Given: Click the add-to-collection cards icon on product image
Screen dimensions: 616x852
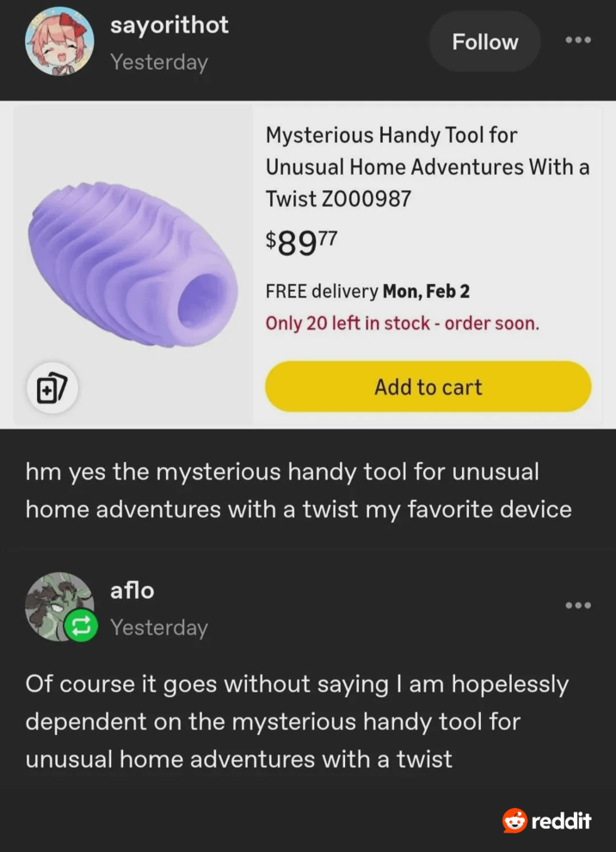Looking at the screenshot, I should [52, 388].
